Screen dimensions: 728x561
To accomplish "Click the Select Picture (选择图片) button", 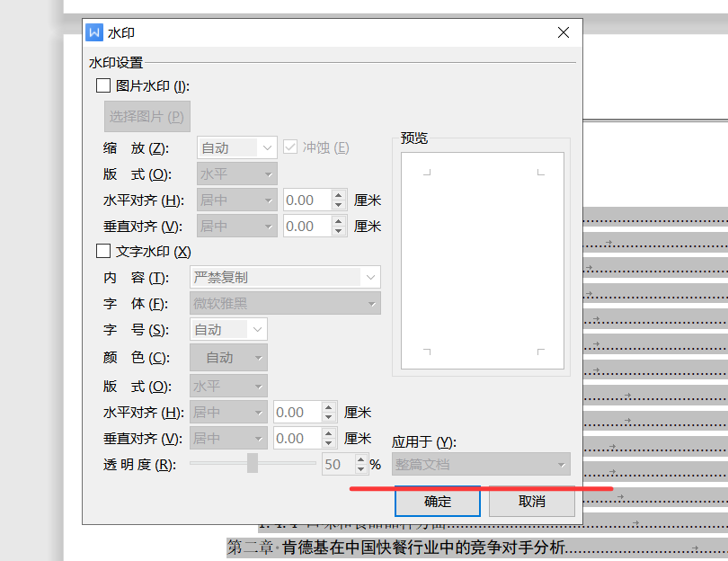I will [147, 116].
